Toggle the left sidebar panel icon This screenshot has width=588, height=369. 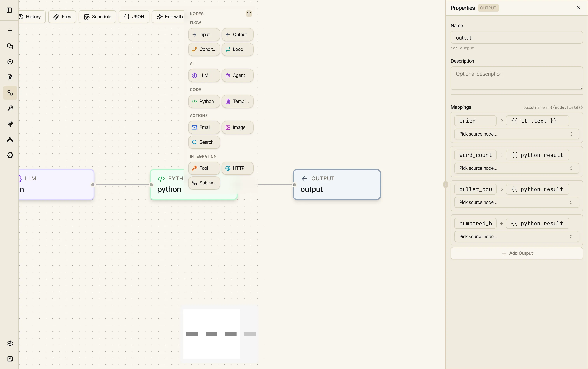pyautogui.click(x=9, y=10)
